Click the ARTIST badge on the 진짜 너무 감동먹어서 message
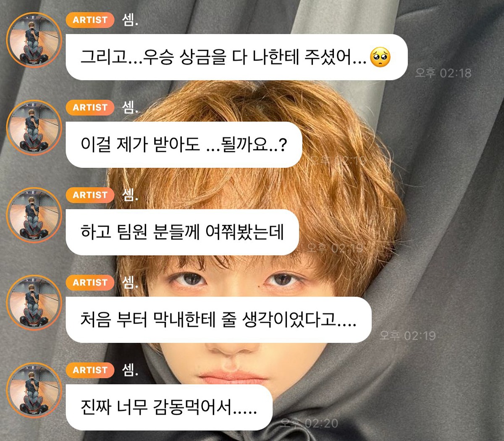 90,370
